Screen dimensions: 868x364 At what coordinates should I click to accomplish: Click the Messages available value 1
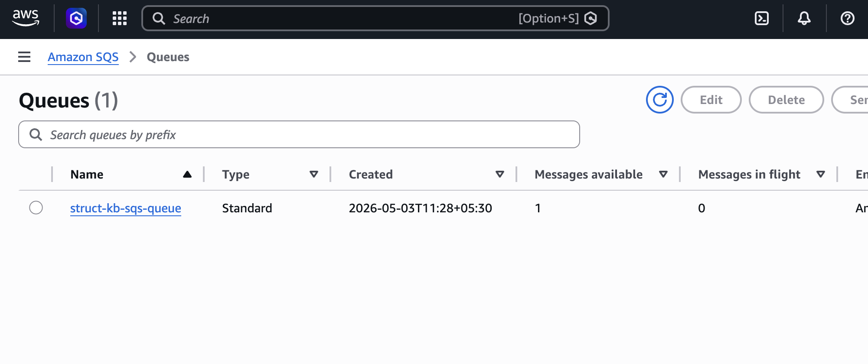538,208
